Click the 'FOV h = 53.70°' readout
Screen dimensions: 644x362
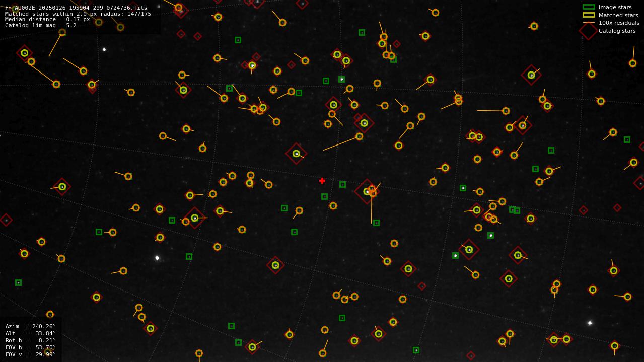coord(30,347)
